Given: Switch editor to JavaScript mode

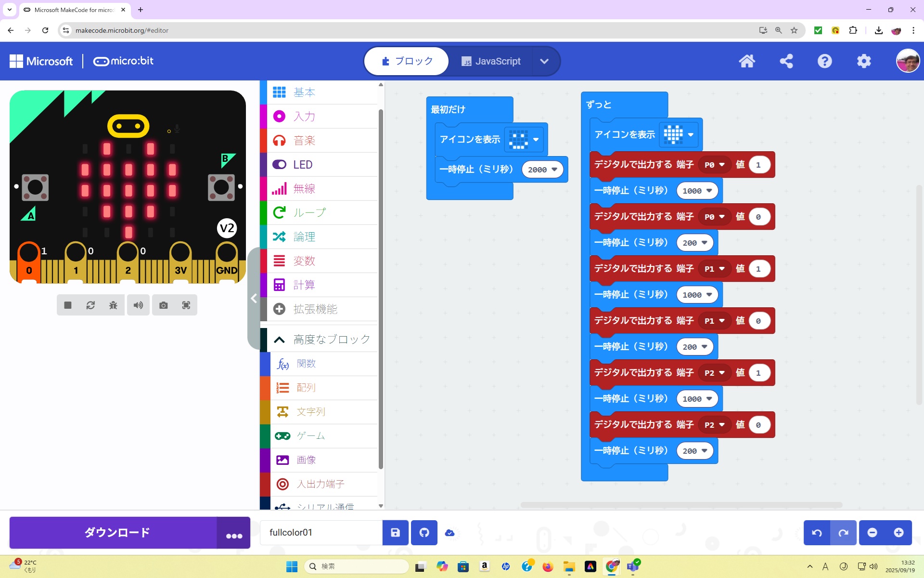Looking at the screenshot, I should pyautogui.click(x=491, y=61).
